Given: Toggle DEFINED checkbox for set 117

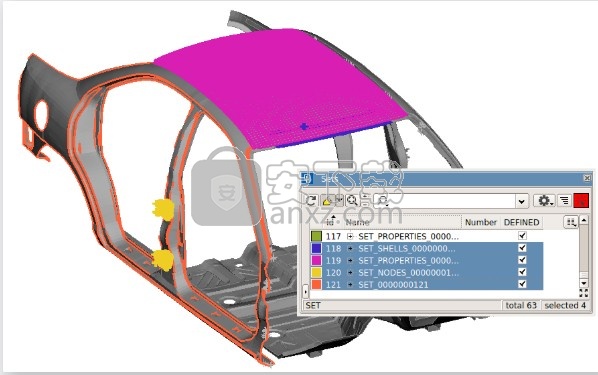Looking at the screenshot, I should pos(522,236).
